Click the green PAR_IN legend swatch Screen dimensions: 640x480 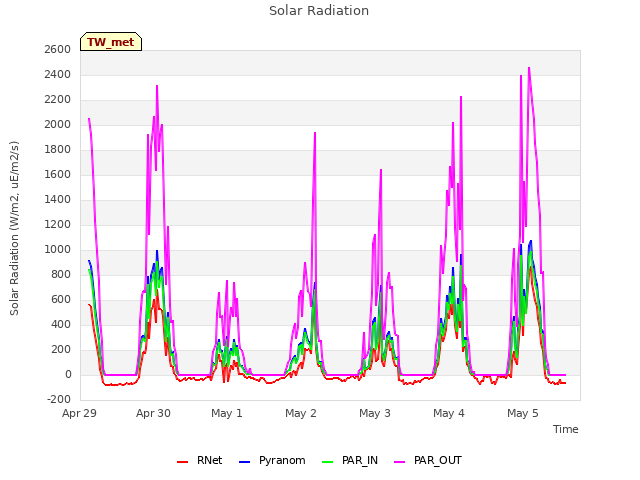point(327,462)
